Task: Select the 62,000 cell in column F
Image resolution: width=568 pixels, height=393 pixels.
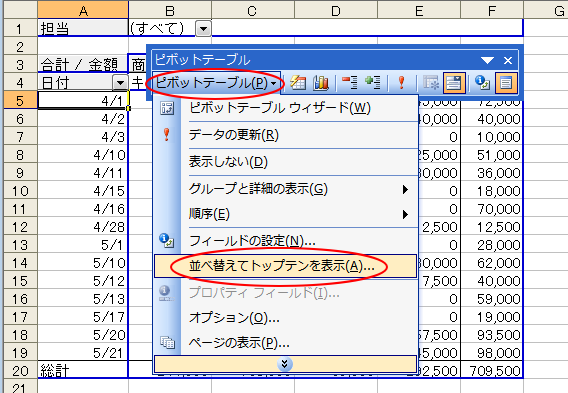Action: (492, 263)
